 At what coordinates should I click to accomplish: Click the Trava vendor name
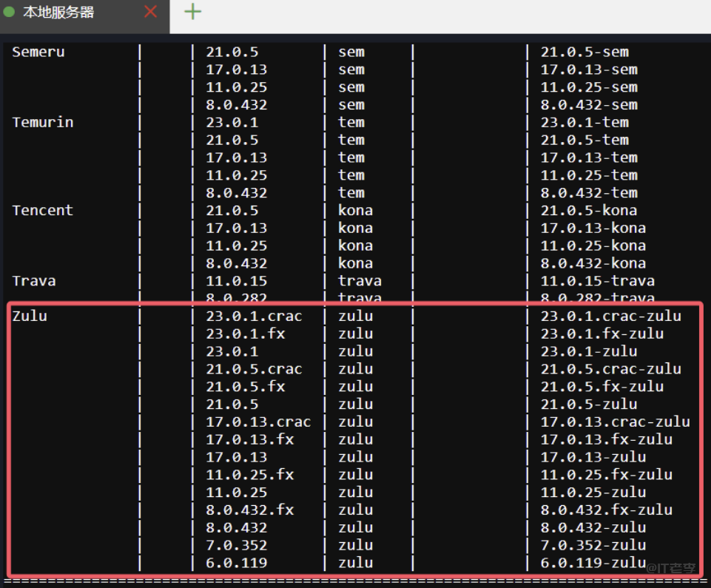click(34, 281)
